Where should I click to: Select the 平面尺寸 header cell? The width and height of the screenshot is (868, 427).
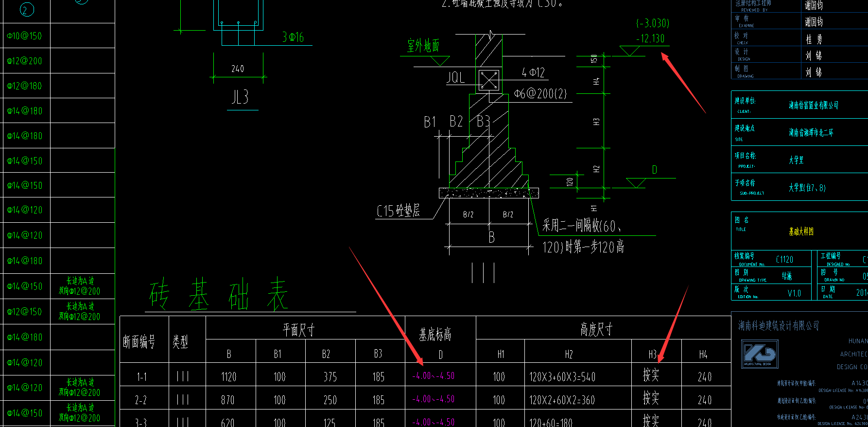coord(298,330)
